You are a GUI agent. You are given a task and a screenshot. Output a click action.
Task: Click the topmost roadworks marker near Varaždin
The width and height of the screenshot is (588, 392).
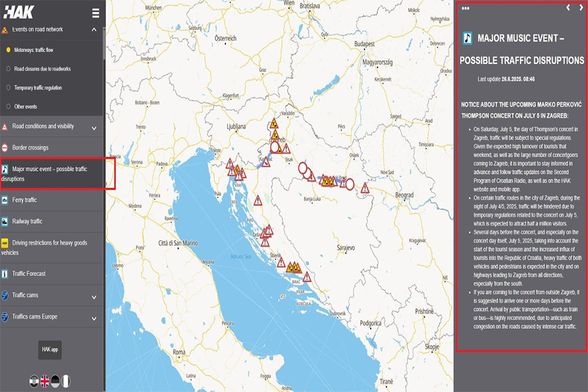coord(274,123)
